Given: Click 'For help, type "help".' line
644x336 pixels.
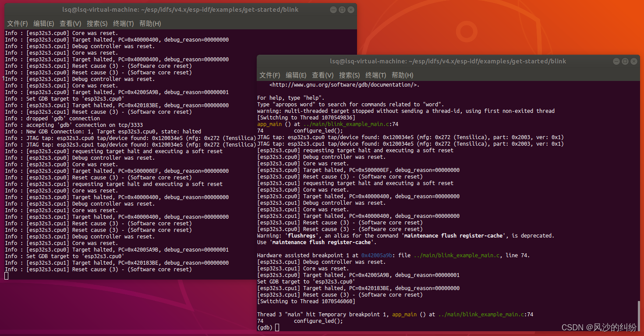Looking at the screenshot, I should click(291, 98).
